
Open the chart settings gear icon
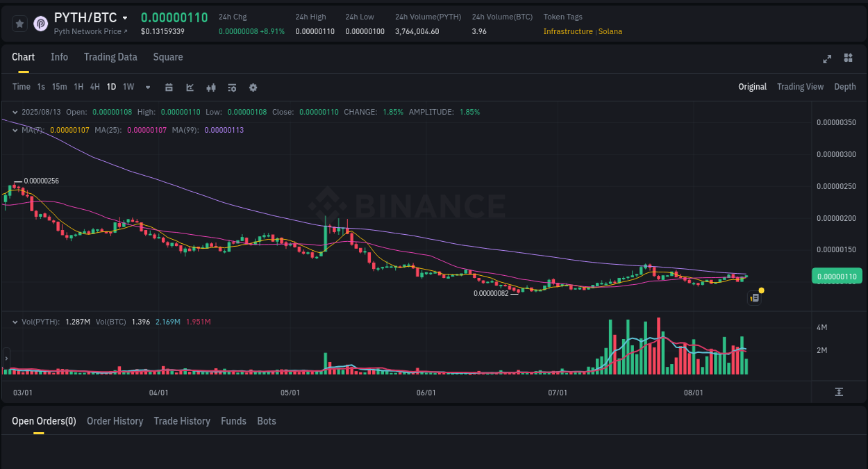pyautogui.click(x=253, y=87)
